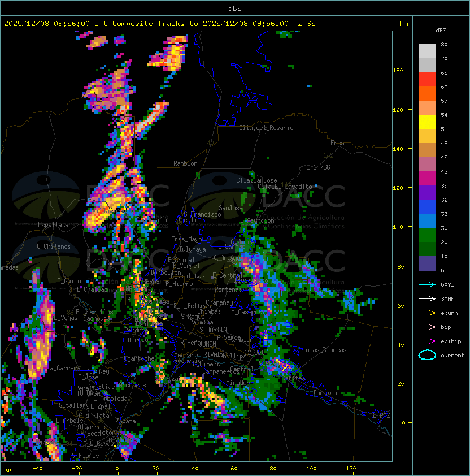Click the 'Clla.del_Rosario' map label
This screenshot has height=476, width=470.
[x=266, y=128]
